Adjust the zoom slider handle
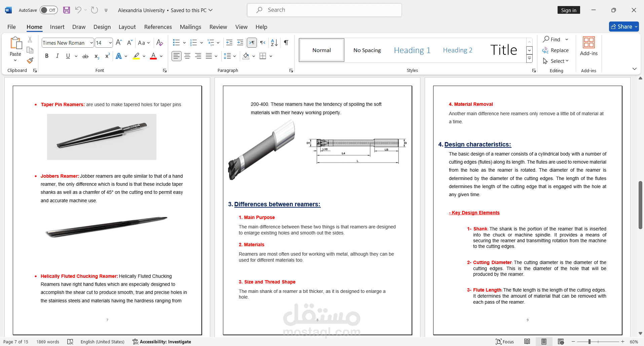Viewport: 644px width, 346px height. pyautogui.click(x=589, y=342)
